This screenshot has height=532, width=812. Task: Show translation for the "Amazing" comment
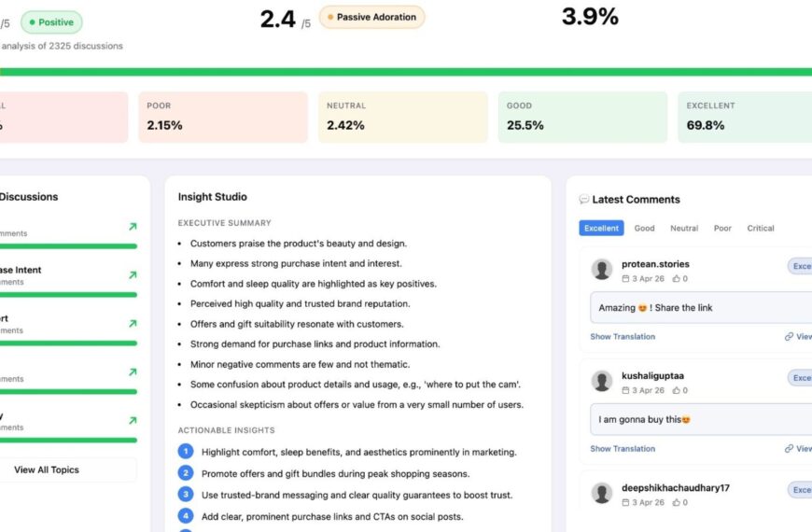623,337
